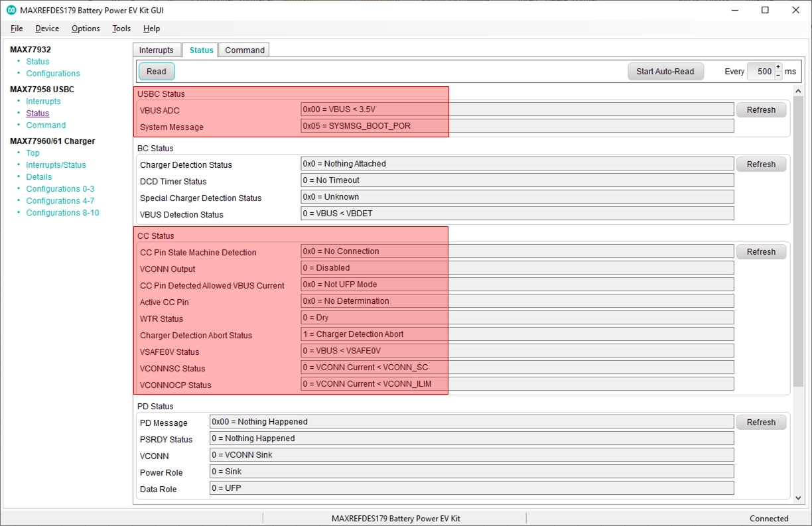Open the Tools menu
Screen dimensions: 812x526
[x=121, y=29]
